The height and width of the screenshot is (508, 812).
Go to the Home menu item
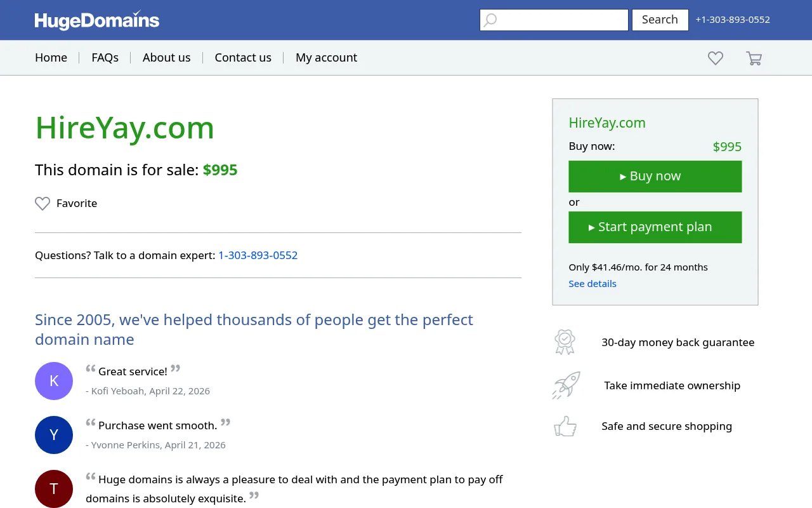point(51,58)
